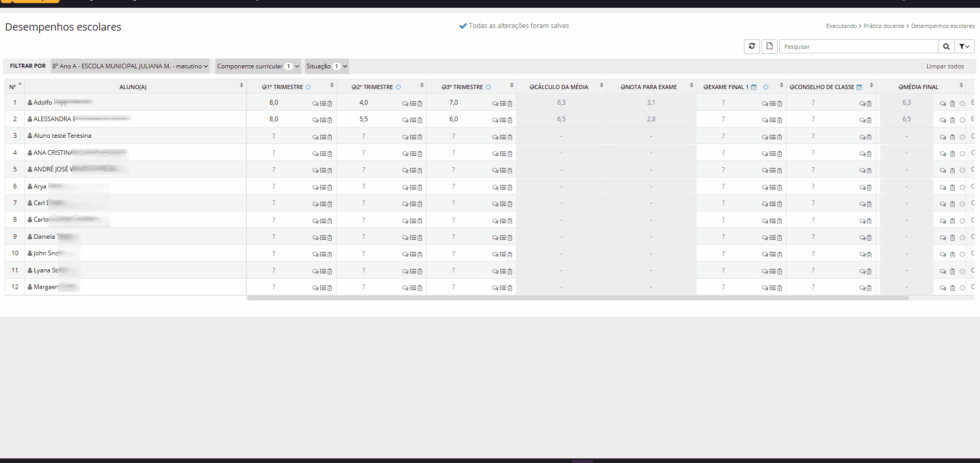Image resolution: width=980 pixels, height=463 pixels.
Task: Open comments in Aluno teste Teresina's Conselho de Classe
Action: 862,137
